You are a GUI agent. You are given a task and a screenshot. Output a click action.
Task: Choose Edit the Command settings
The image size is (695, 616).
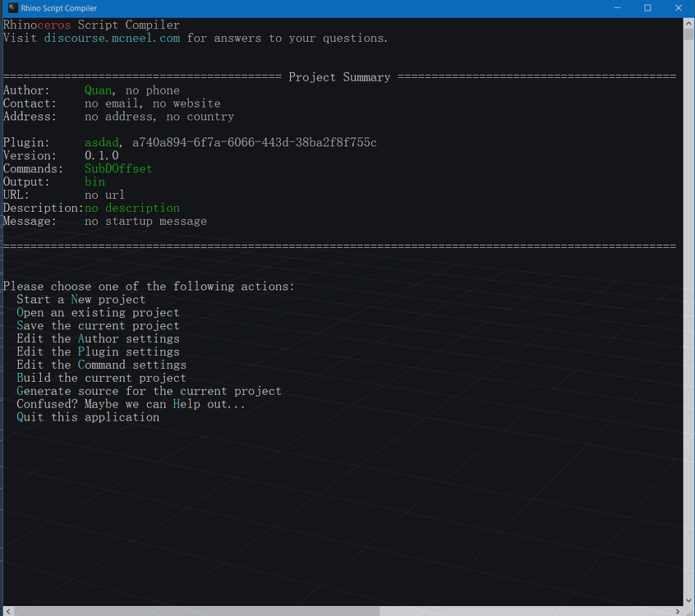pos(102,365)
